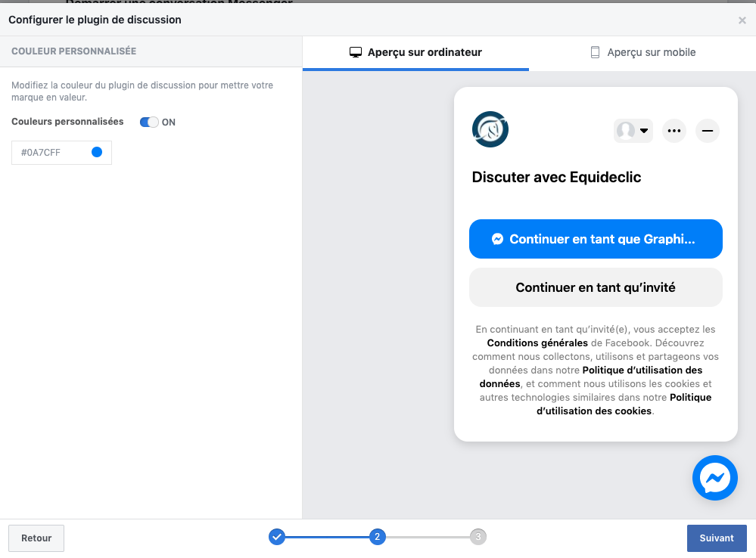The image size is (756, 558).
Task: Click the Messenger chat bubble icon
Action: [x=715, y=478]
